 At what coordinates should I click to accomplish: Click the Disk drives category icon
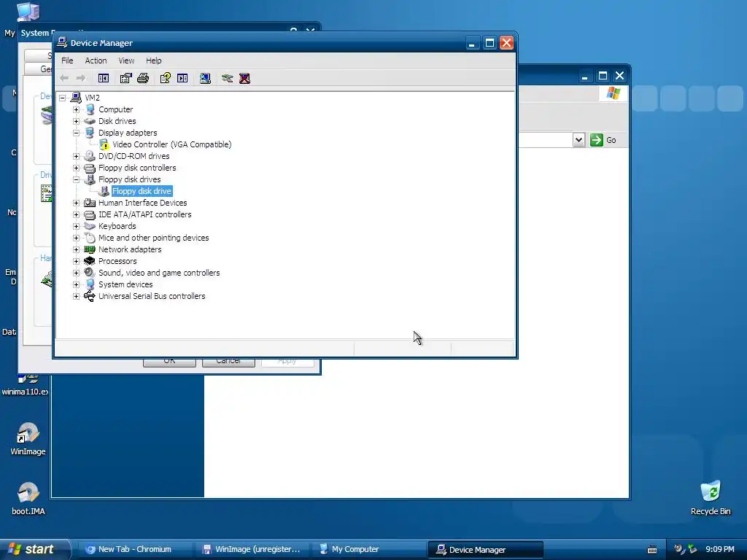(x=90, y=121)
